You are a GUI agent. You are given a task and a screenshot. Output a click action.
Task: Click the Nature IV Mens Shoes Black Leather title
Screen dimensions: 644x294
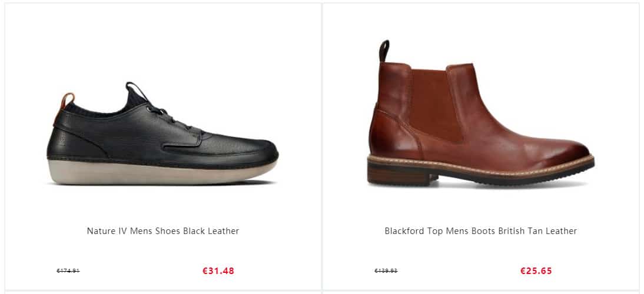point(163,231)
